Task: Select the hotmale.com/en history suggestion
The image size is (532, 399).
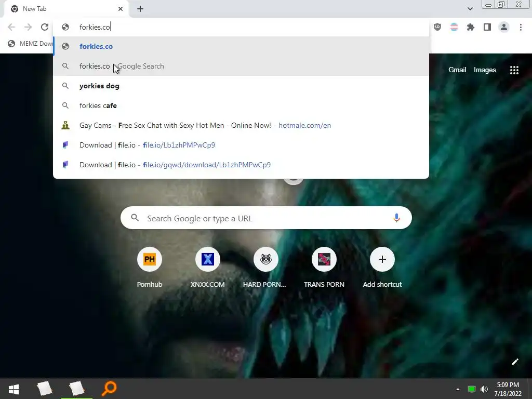Action: 241,125
